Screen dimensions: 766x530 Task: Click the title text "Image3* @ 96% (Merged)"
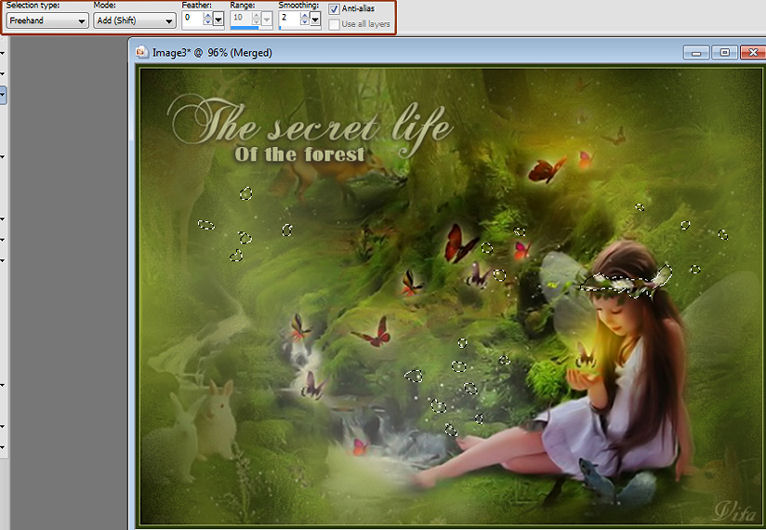(x=212, y=52)
